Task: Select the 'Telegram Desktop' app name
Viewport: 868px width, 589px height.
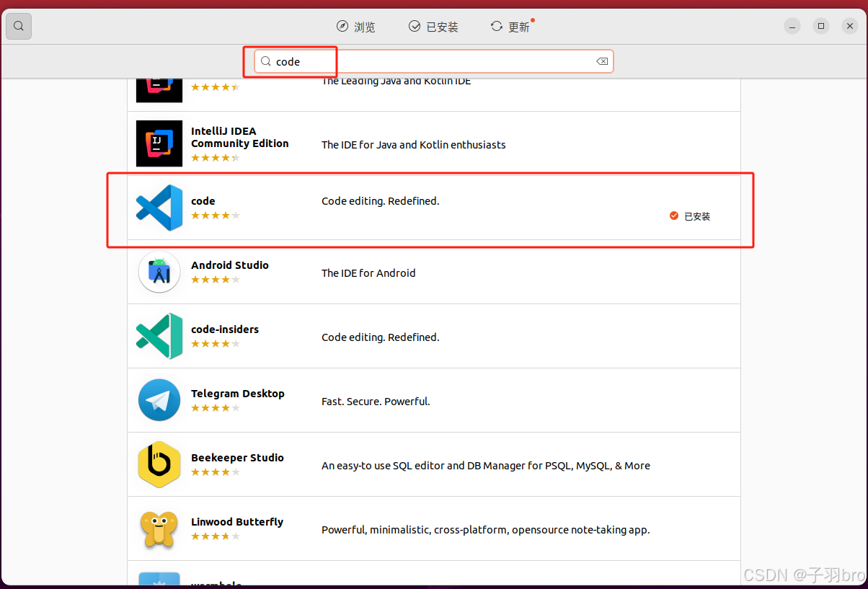Action: point(238,394)
